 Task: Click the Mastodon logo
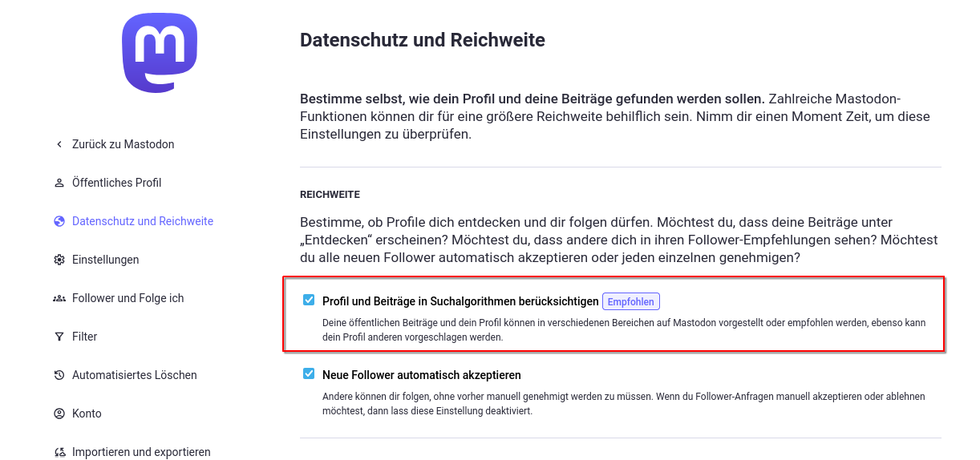pyautogui.click(x=160, y=53)
